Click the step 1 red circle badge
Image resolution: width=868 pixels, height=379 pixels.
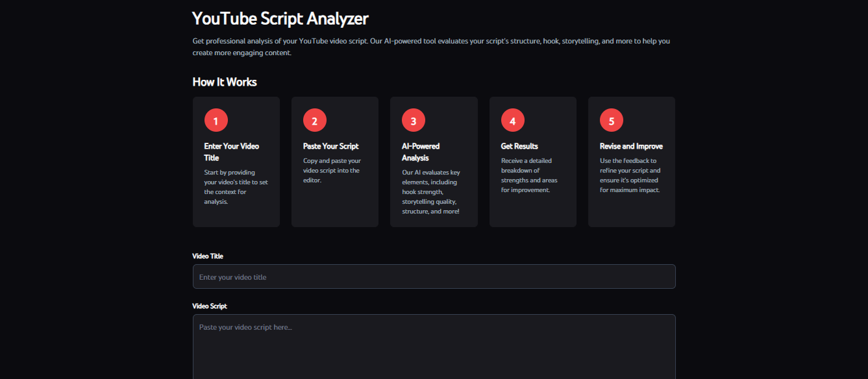[216, 120]
